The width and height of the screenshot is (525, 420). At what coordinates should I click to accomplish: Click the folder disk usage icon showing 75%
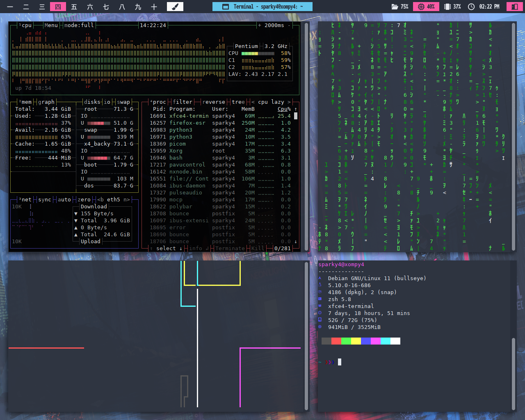(395, 7)
